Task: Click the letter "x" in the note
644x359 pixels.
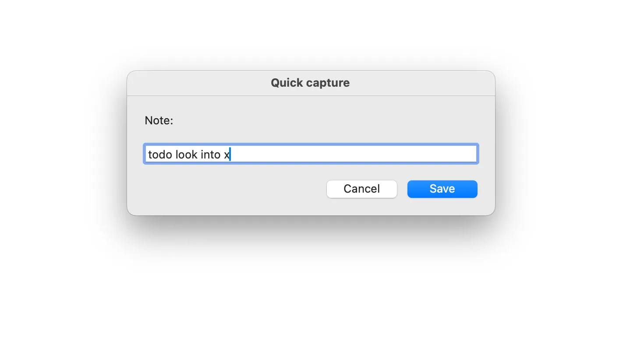Action: (227, 155)
